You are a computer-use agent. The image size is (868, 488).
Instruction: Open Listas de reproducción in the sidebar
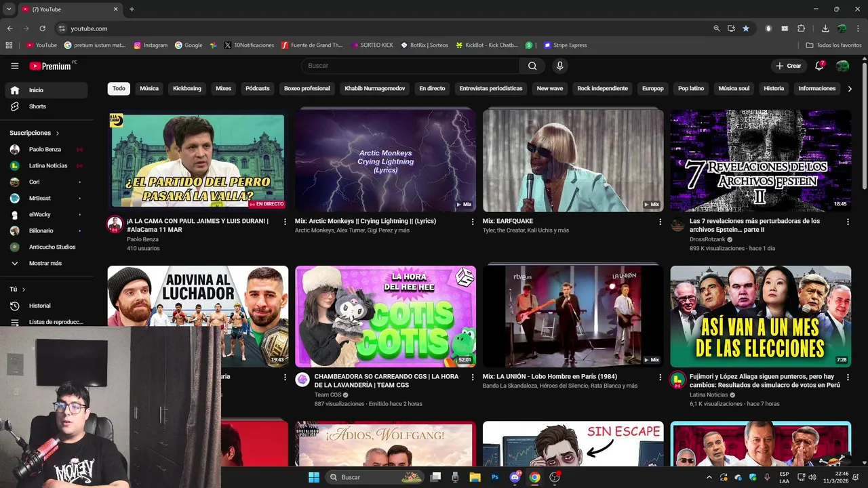tap(46, 322)
